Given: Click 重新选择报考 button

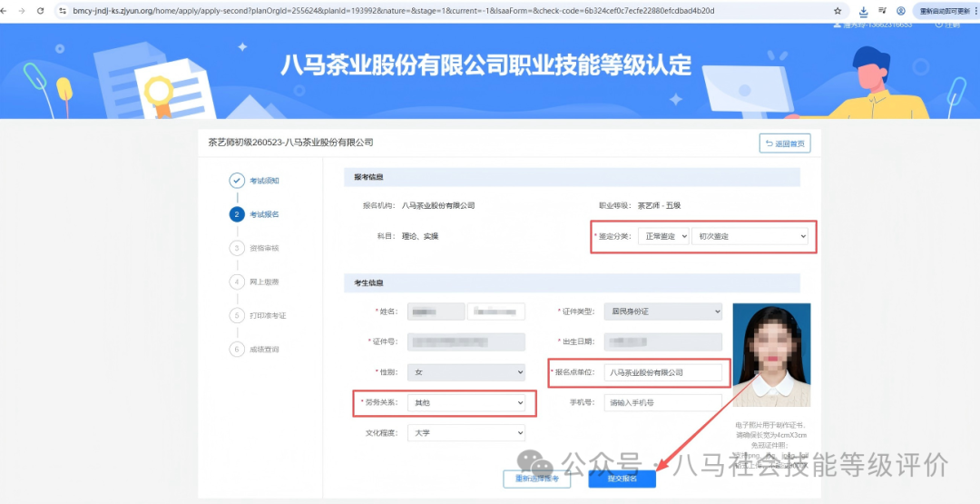Looking at the screenshot, I should coord(537,479).
